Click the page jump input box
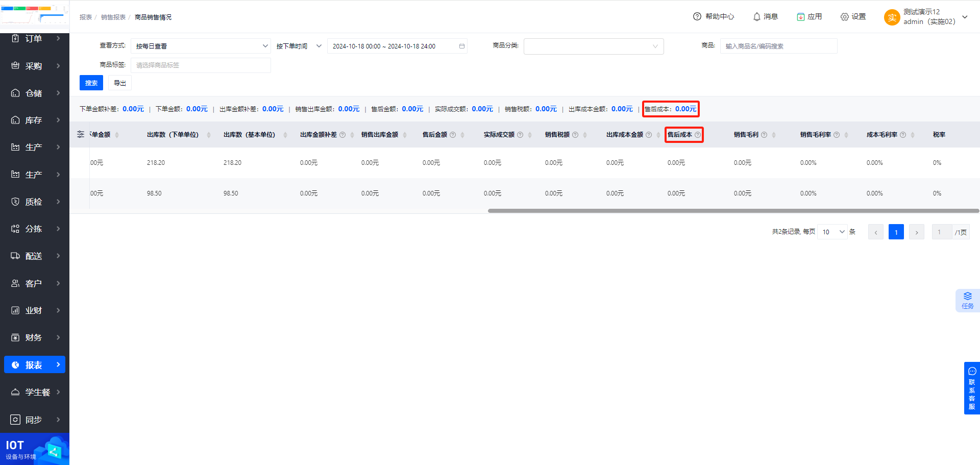The image size is (980, 465). pyautogui.click(x=942, y=232)
